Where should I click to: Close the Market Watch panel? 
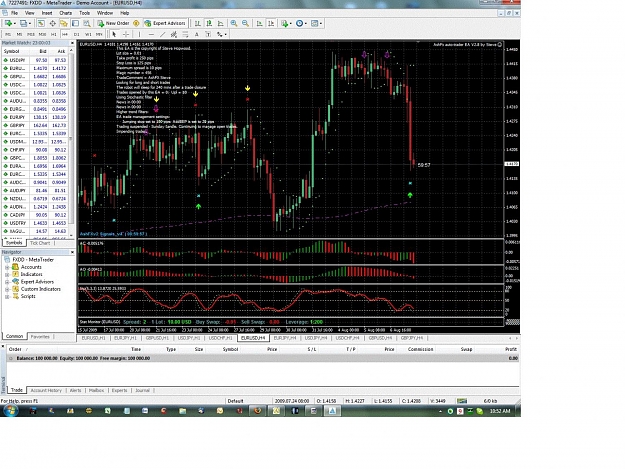point(72,43)
